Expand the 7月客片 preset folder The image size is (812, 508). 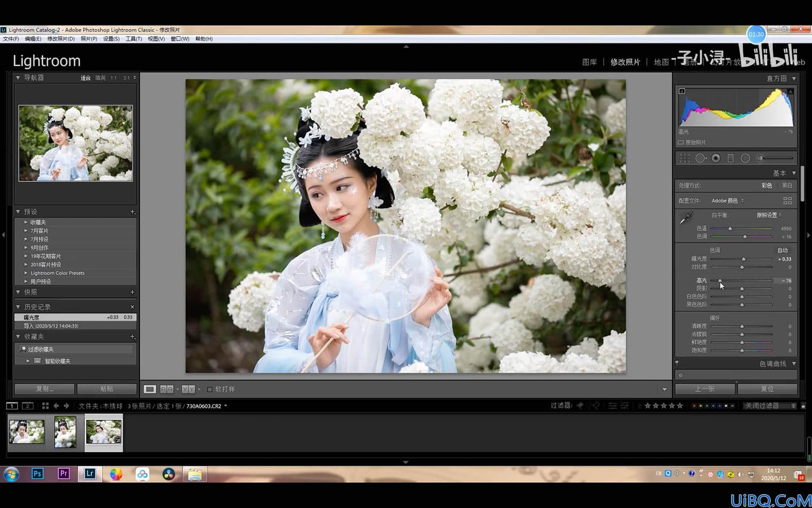(x=26, y=231)
